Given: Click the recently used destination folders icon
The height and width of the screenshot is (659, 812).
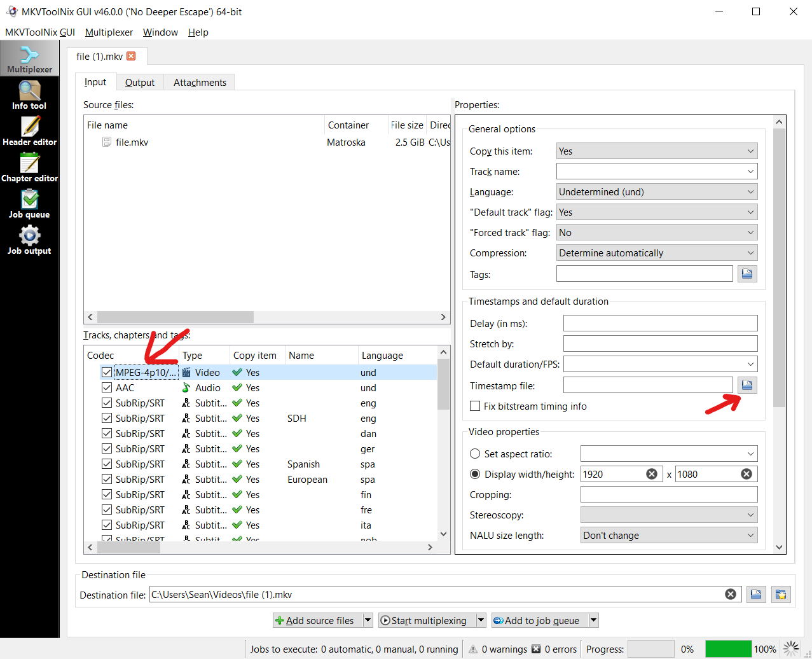Looking at the screenshot, I should (x=781, y=594).
